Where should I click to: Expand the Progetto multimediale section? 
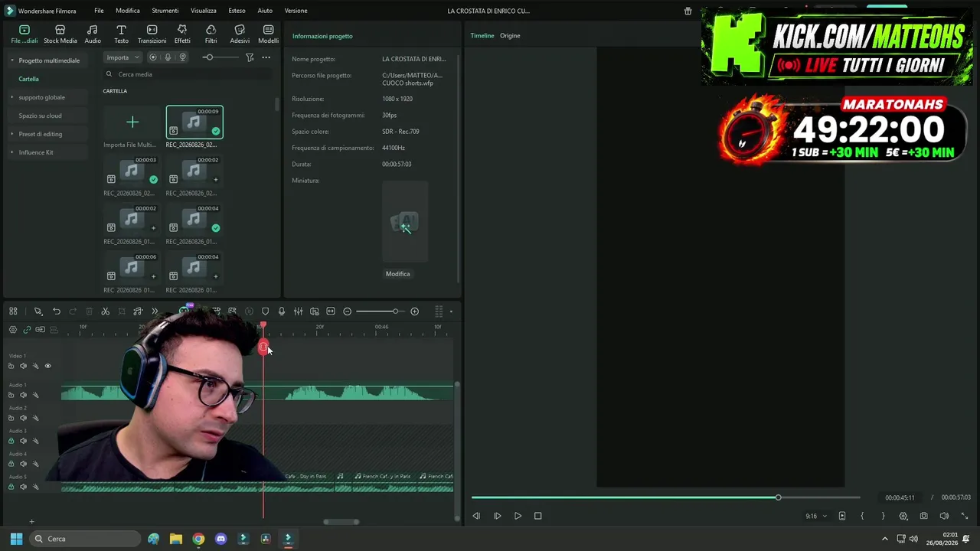coord(11,60)
